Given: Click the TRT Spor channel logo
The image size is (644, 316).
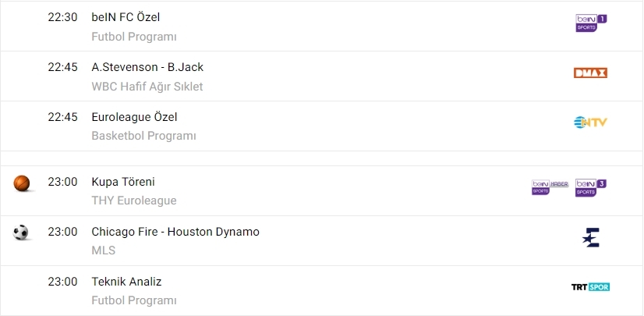Looking at the screenshot, I should coord(590,287).
